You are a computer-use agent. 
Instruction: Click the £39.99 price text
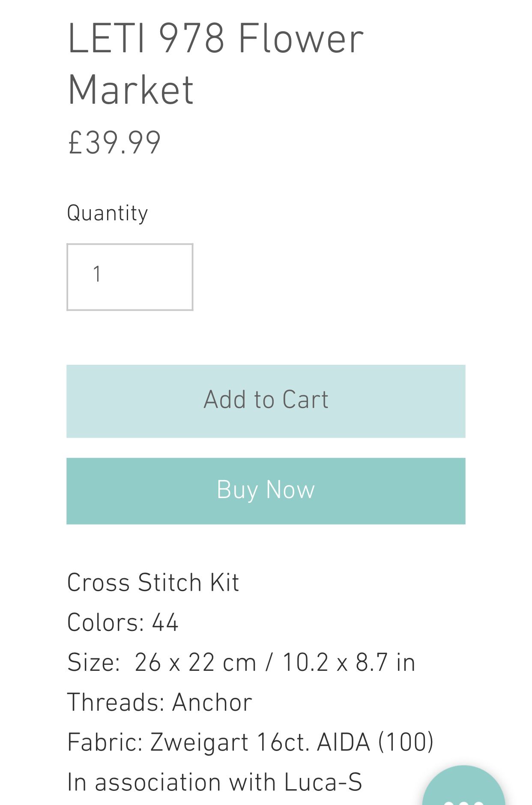114,143
